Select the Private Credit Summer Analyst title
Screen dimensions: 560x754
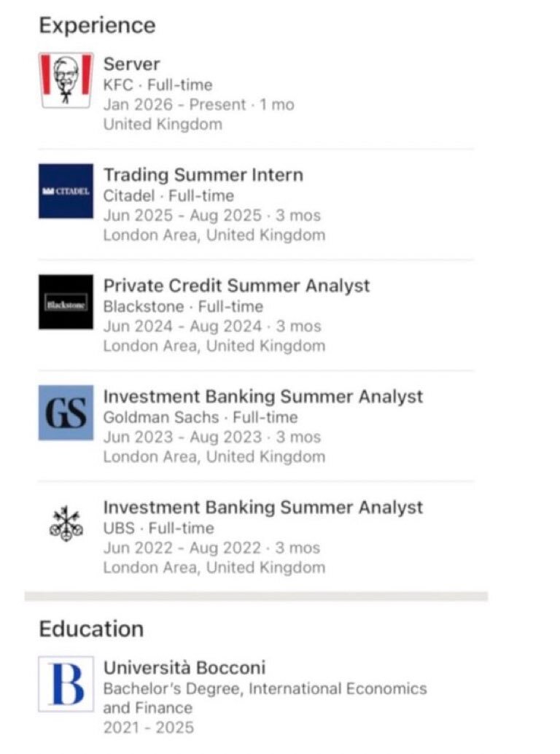click(x=236, y=286)
